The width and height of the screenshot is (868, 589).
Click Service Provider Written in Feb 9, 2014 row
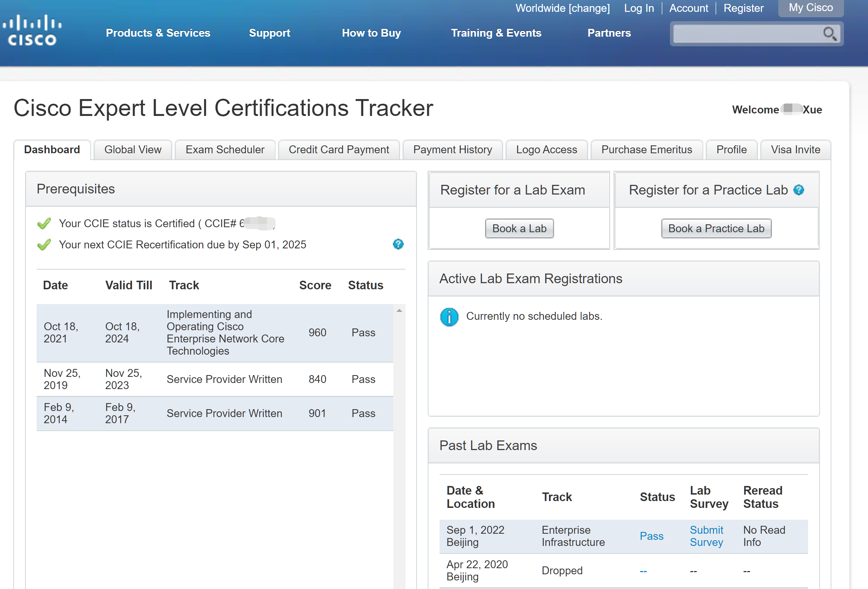click(224, 413)
